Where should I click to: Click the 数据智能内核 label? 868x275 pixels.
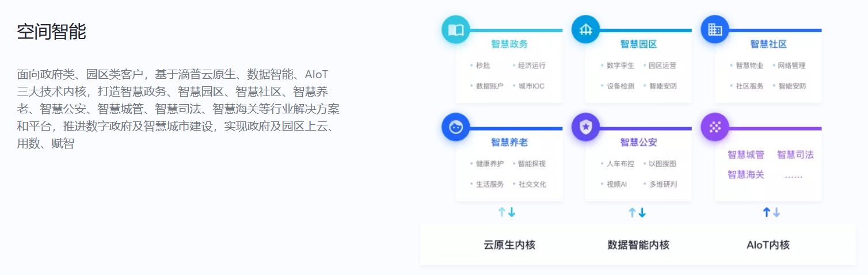(x=638, y=245)
